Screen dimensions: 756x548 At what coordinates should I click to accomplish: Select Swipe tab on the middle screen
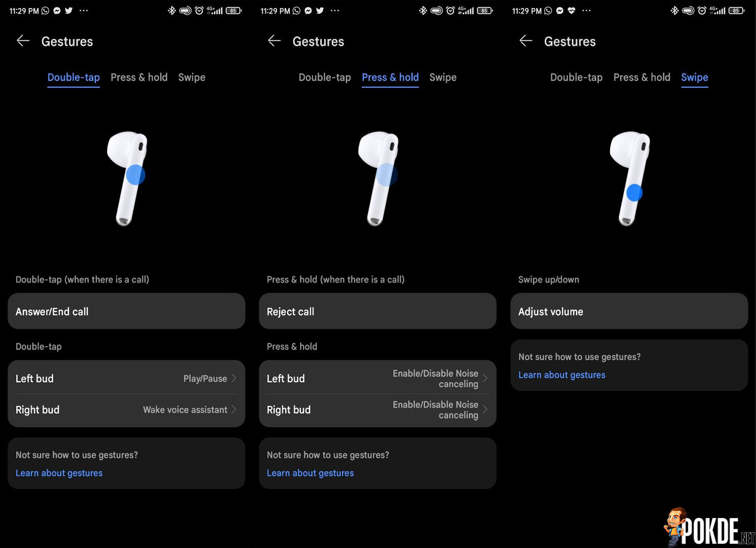point(443,77)
